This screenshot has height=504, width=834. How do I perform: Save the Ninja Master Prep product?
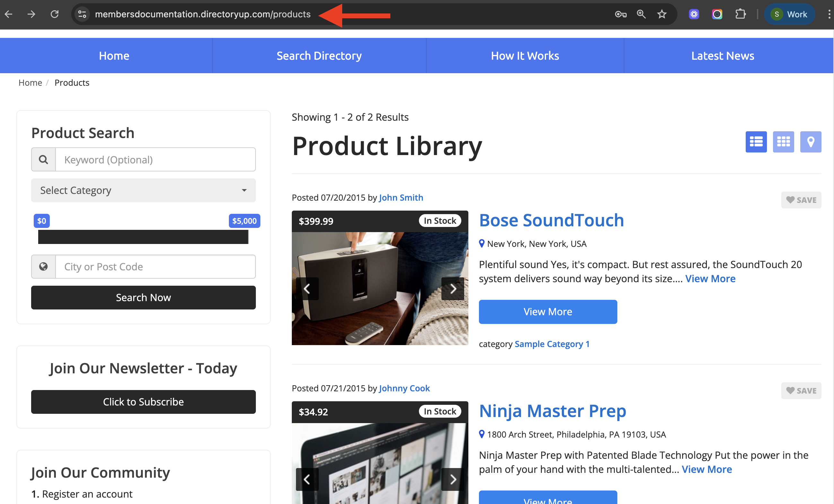[801, 391]
